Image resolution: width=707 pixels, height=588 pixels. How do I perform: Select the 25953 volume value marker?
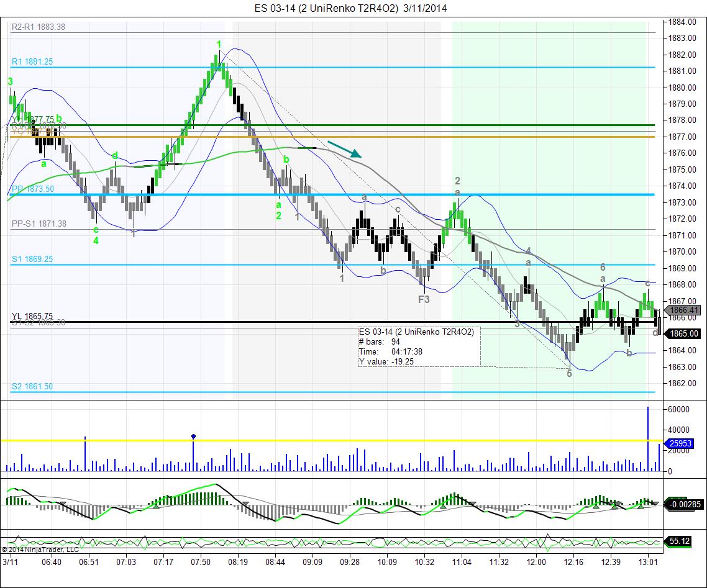680,443
